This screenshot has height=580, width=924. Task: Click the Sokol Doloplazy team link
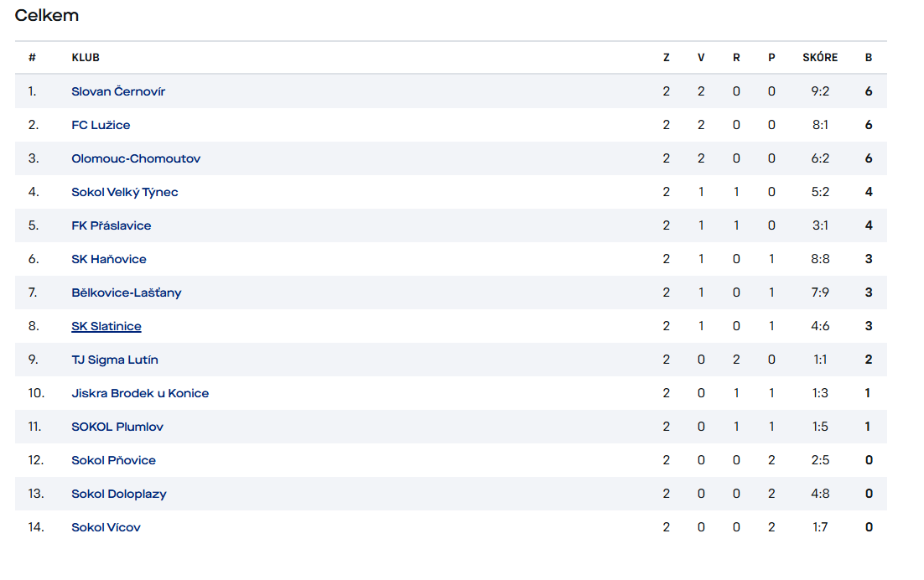tap(118, 494)
